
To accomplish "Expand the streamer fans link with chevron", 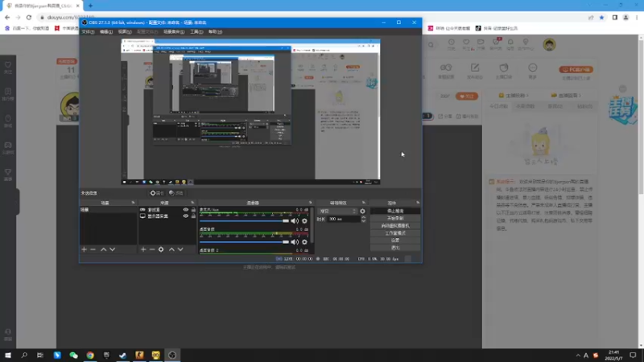I will 514,96.
